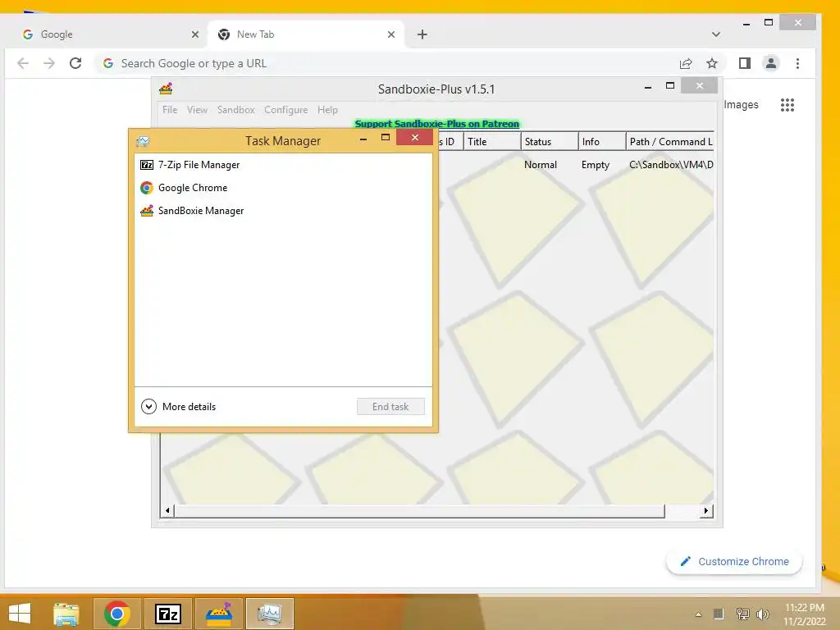Screen dimensions: 840x630
Task: Click the network tray icon
Action: coord(742,614)
